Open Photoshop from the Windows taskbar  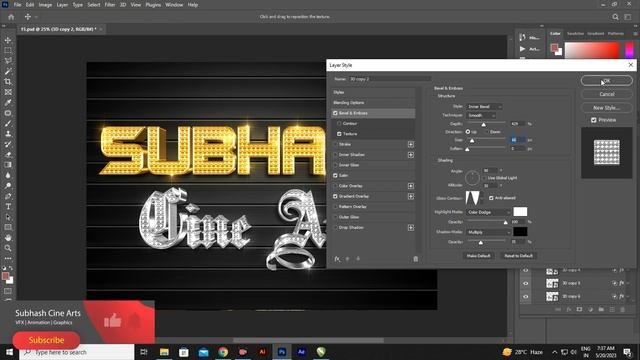point(282,352)
